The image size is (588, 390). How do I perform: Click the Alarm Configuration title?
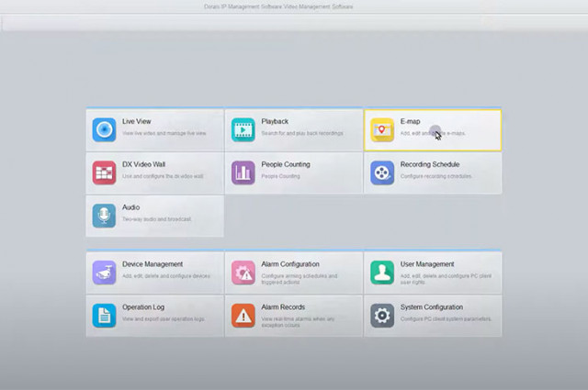(290, 264)
